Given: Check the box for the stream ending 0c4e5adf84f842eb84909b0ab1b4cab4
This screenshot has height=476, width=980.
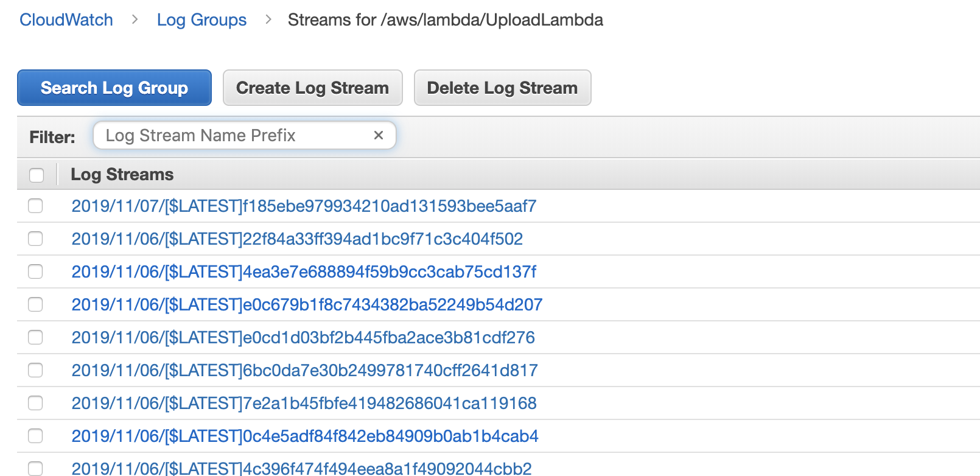Looking at the screenshot, I should 35,436.
